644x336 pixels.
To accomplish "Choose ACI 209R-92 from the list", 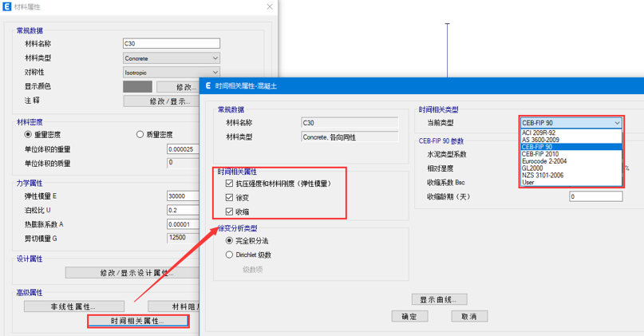I will [x=571, y=132].
